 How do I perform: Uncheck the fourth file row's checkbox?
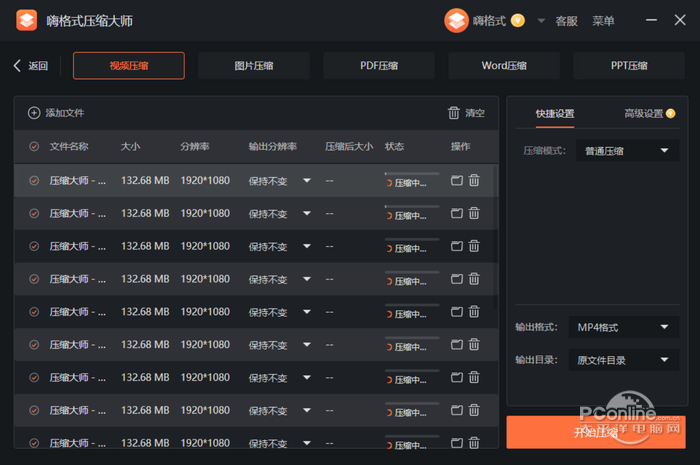(34, 279)
